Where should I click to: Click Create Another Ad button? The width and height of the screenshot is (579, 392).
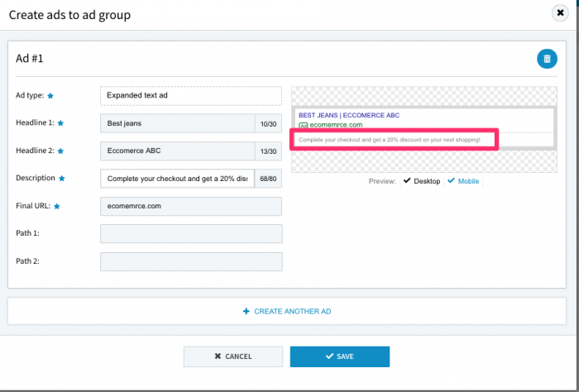[286, 311]
